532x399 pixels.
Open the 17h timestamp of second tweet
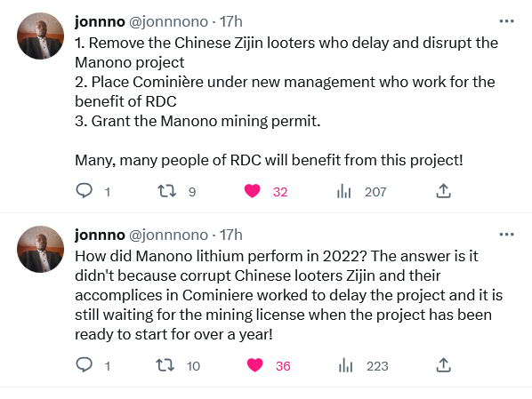click(x=231, y=235)
